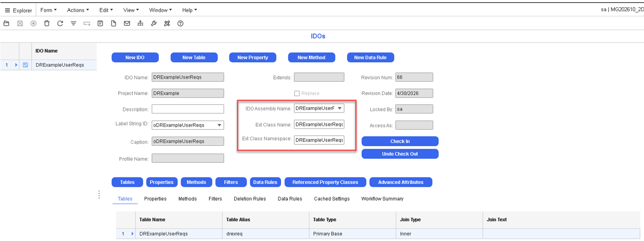This screenshot has height=241, width=644.
Task: Switch to the Methods tab
Action: pos(187,199)
